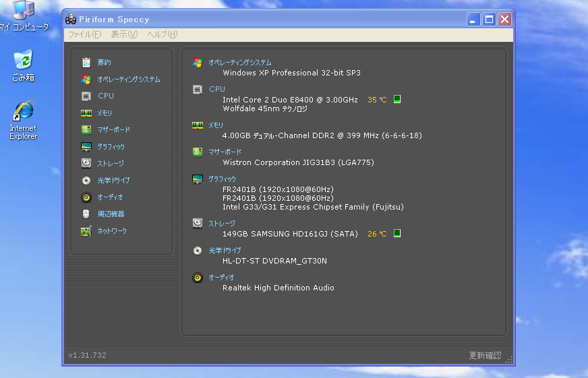Click hard disk icon in summary panel
The width and height of the screenshot is (588, 378).
tap(198, 223)
